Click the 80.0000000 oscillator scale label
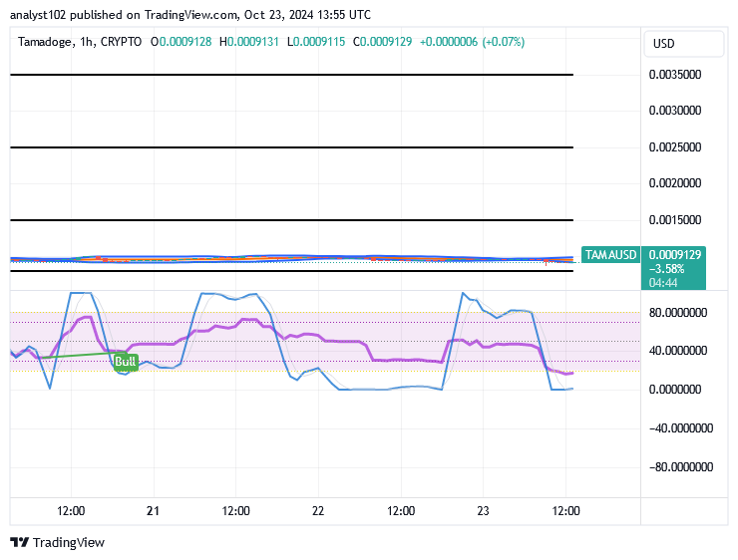Screen dimensions: 738x560 coord(677,312)
